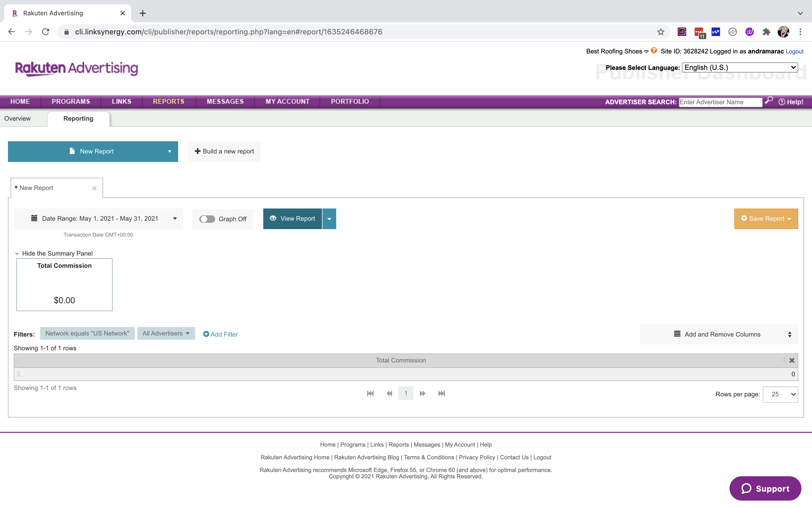Sort by the Total Commission column arrows
812x508 pixels.
[x=784, y=360]
